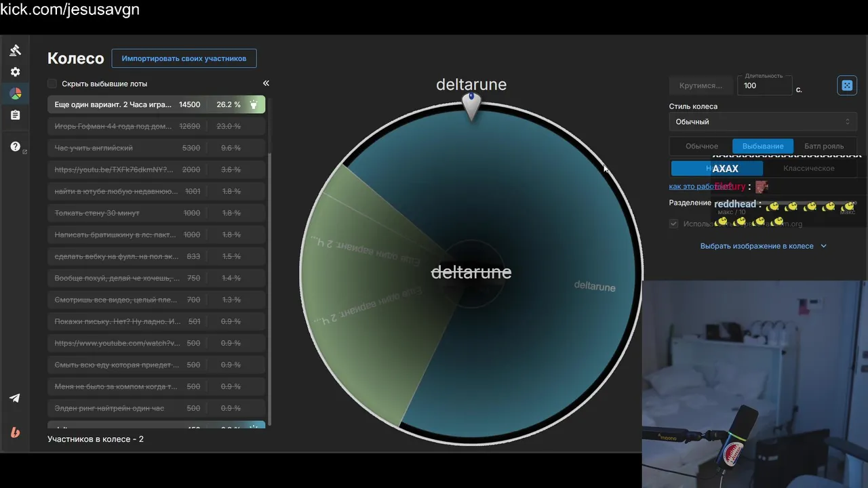Open help via the question mark icon

[15, 146]
